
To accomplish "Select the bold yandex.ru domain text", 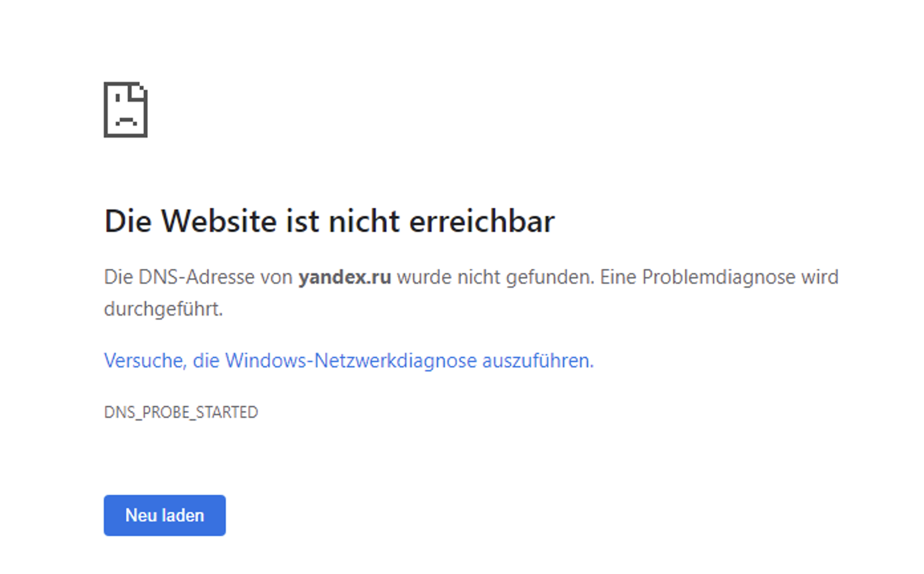I will point(346,277).
